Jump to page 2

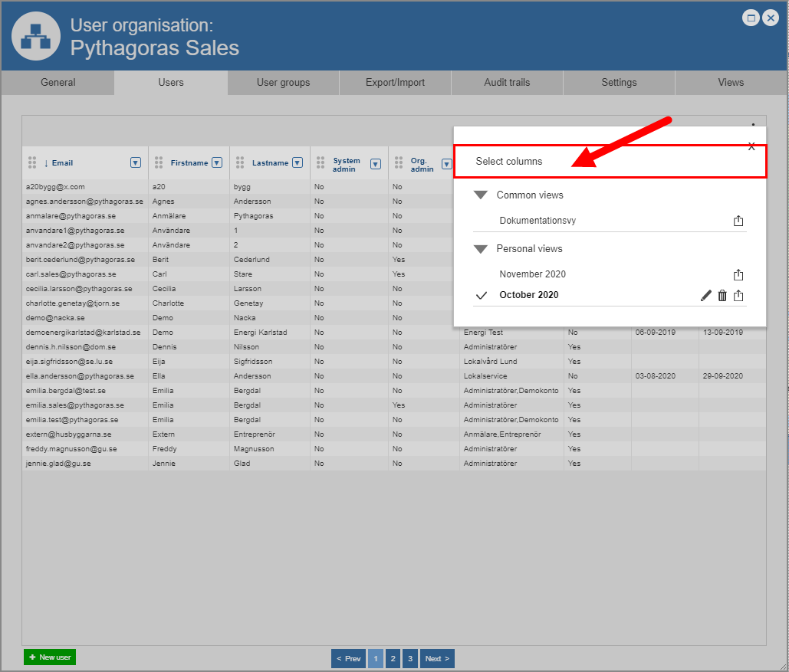pos(393,658)
